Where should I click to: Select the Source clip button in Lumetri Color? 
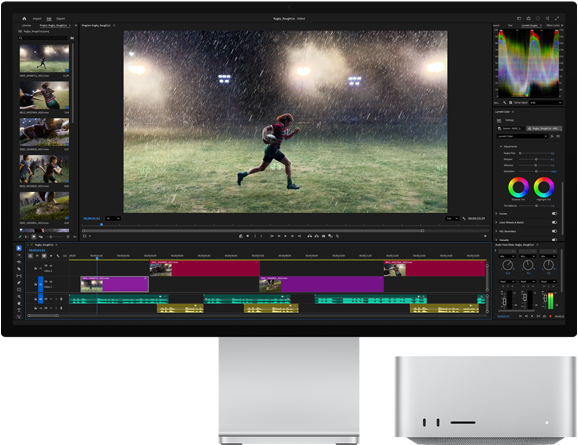coord(510,128)
